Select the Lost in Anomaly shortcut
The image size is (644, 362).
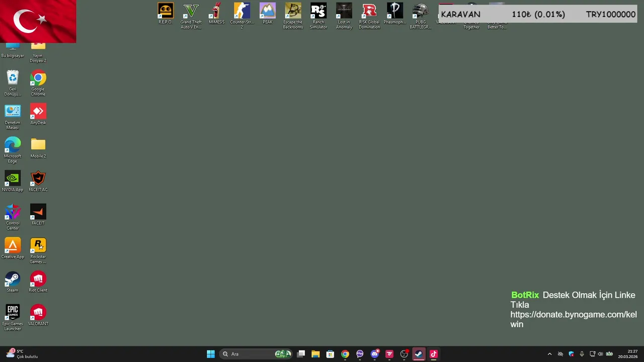click(x=344, y=16)
